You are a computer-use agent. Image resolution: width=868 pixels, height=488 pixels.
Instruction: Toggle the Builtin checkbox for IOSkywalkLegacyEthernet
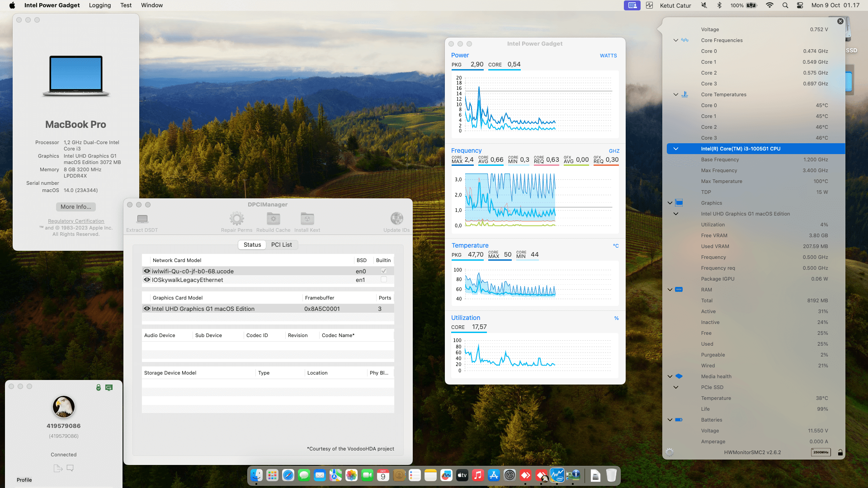pyautogui.click(x=383, y=280)
